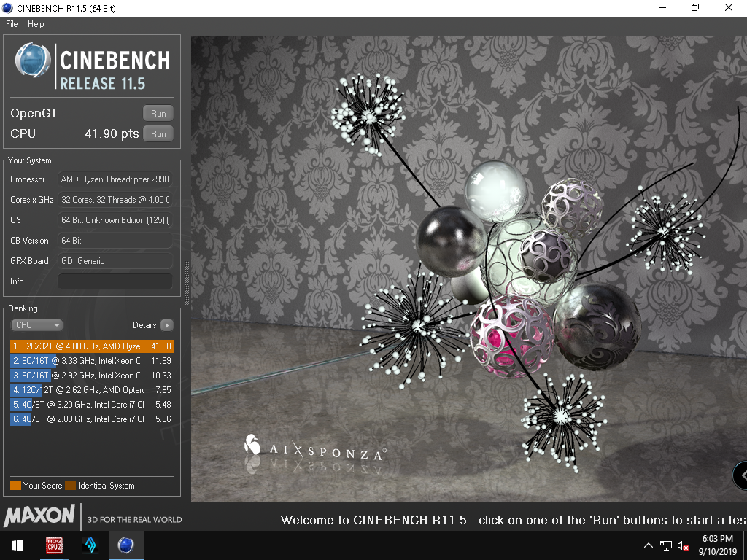The height and width of the screenshot is (560, 747).
Task: Click the brown Identical System legend swatch
Action: 71,485
